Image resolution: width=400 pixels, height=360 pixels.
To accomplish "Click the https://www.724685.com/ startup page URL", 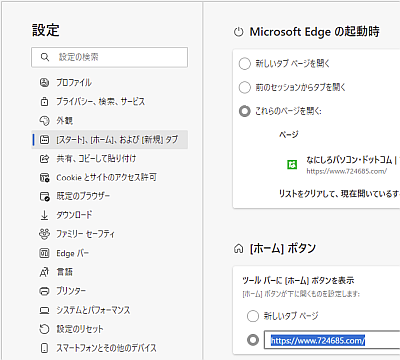I will [347, 171].
